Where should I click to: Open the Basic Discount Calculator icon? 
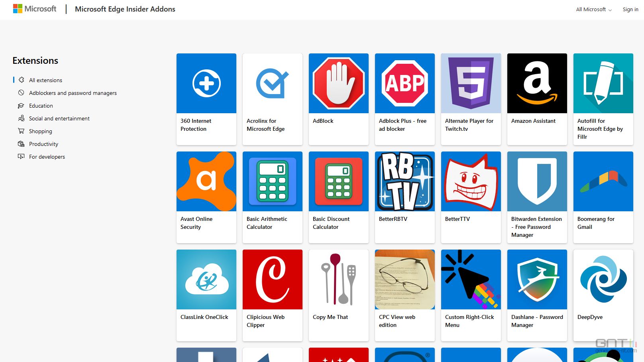[x=339, y=181]
